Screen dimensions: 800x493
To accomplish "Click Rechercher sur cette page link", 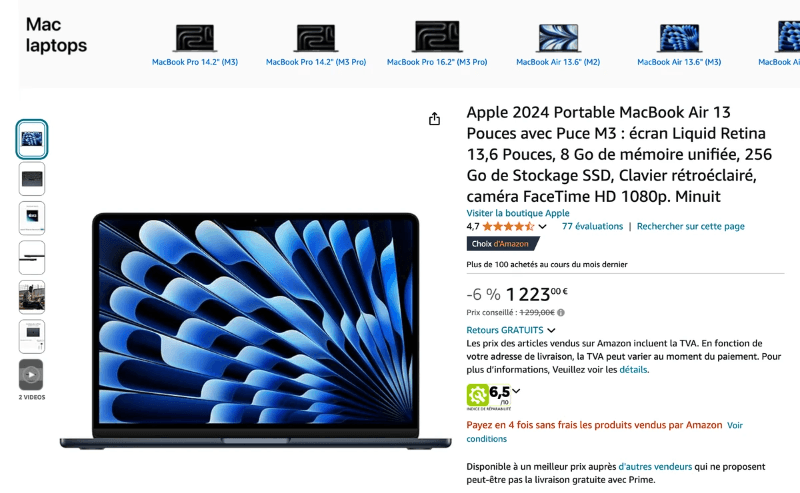I will [690, 226].
